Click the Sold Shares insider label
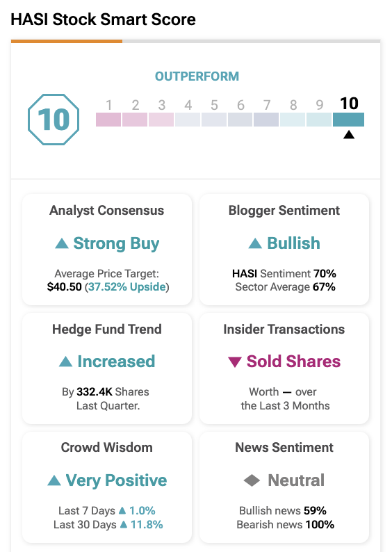This screenshot has height=552, width=392. click(293, 362)
